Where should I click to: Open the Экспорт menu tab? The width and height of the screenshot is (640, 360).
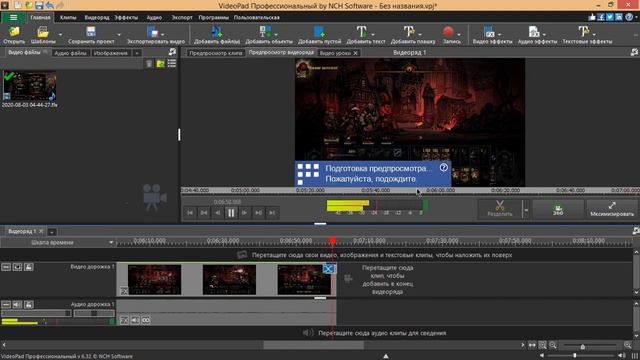tap(182, 18)
